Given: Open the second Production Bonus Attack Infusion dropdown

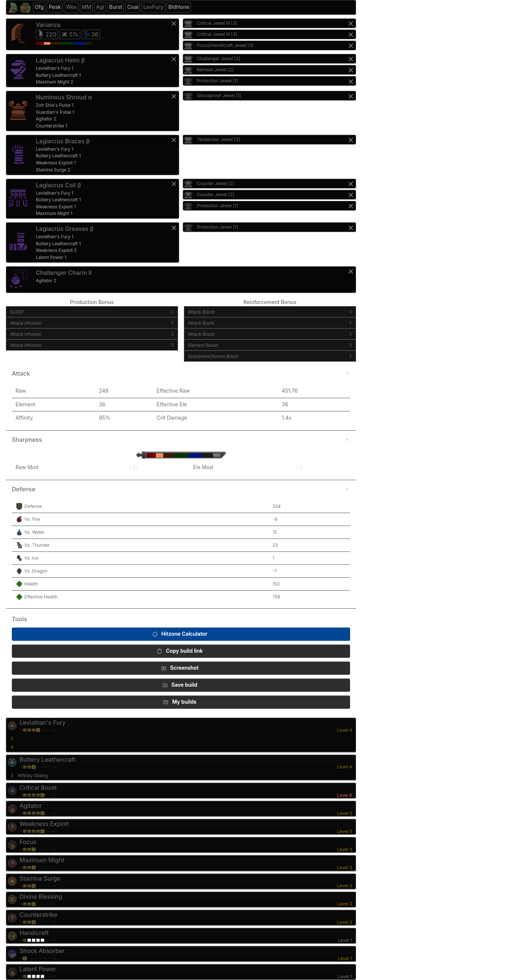Looking at the screenshot, I should [92, 334].
